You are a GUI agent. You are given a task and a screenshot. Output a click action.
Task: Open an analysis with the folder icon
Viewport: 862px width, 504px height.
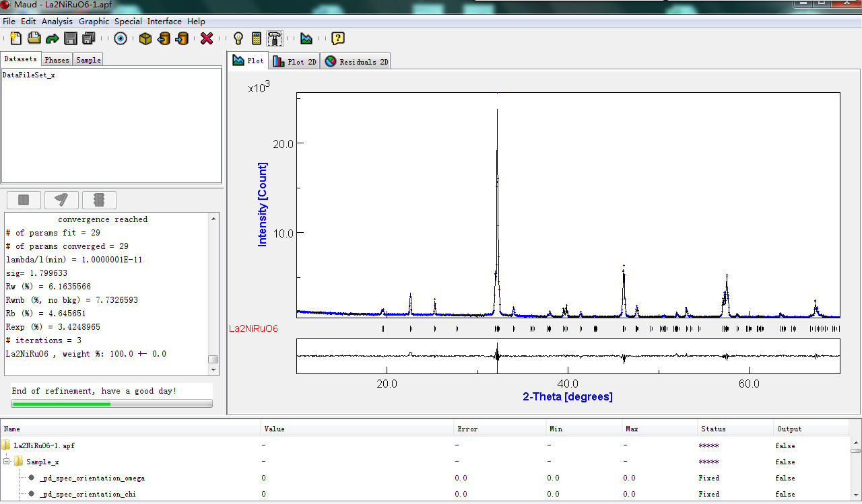coord(34,38)
